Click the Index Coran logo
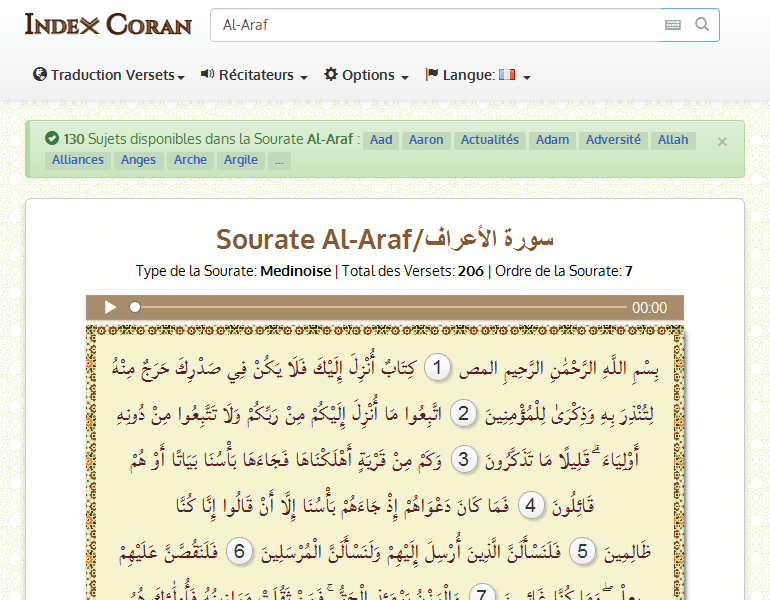 (x=108, y=25)
